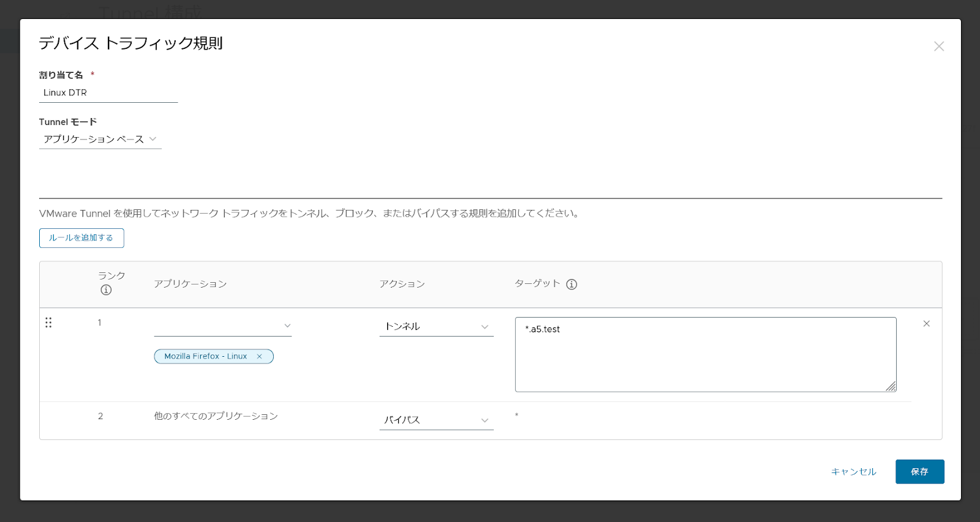Click the target info icon
The width and height of the screenshot is (980, 522).
(x=571, y=284)
